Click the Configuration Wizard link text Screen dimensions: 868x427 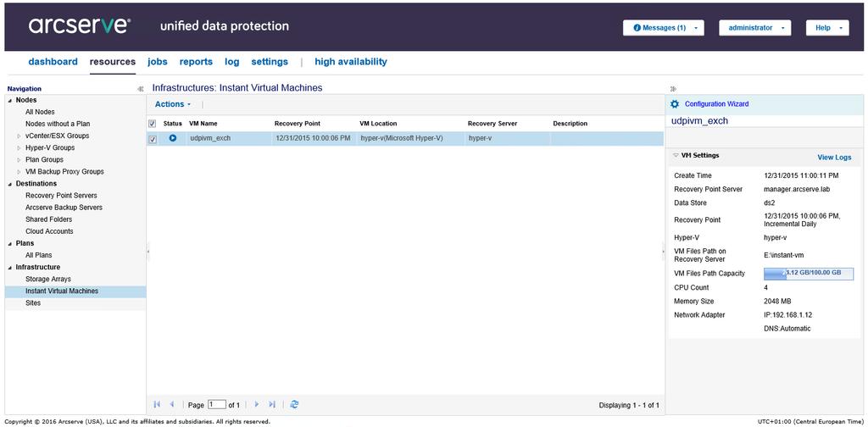[717, 104]
